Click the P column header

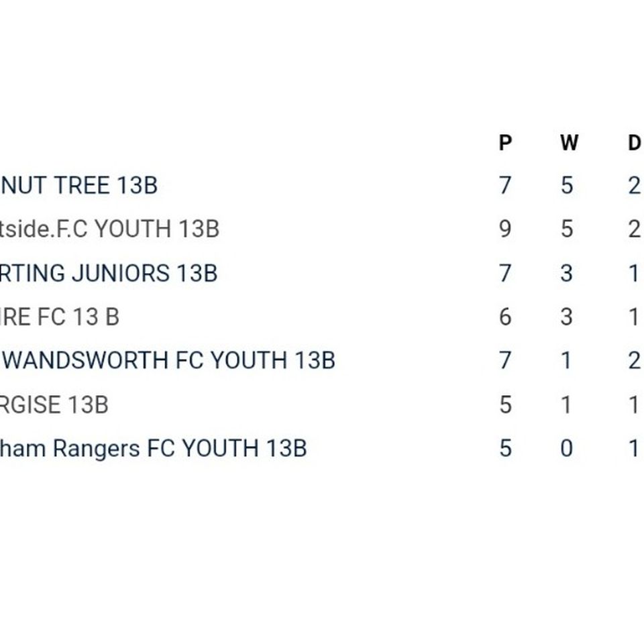[506, 142]
